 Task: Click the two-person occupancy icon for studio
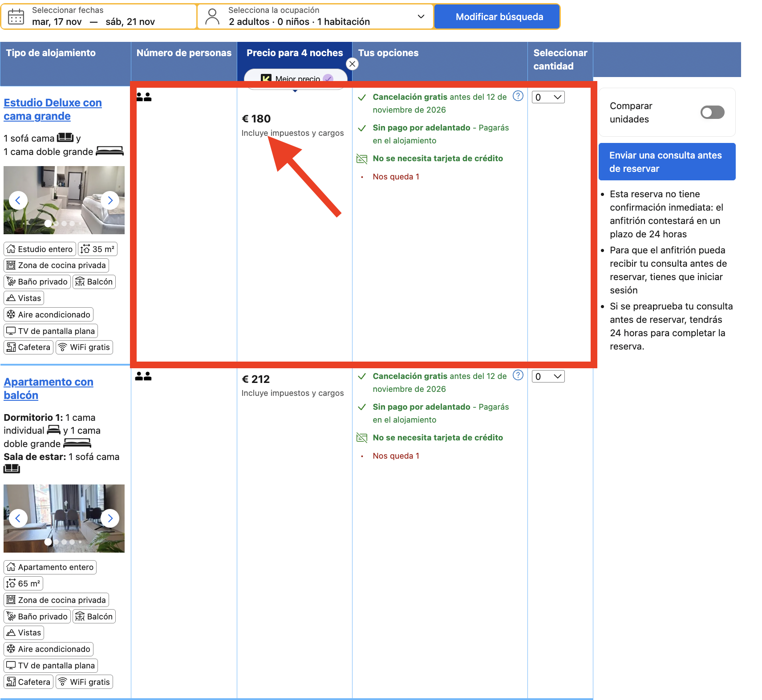(x=144, y=97)
